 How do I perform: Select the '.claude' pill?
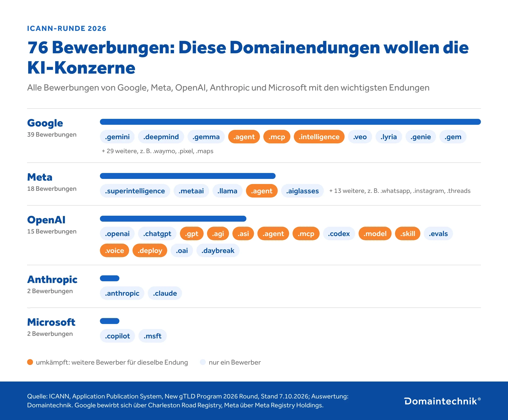pyautogui.click(x=165, y=293)
